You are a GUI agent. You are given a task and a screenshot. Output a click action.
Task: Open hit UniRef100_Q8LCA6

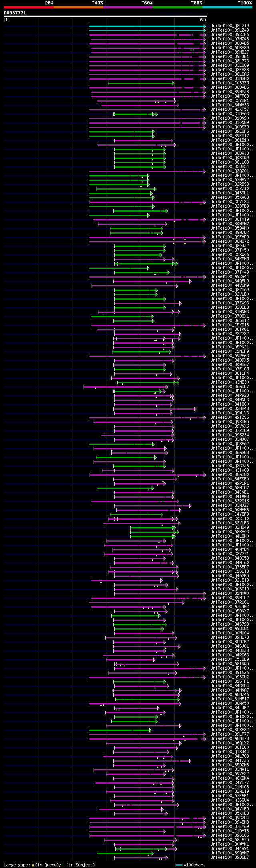(x=230, y=74)
